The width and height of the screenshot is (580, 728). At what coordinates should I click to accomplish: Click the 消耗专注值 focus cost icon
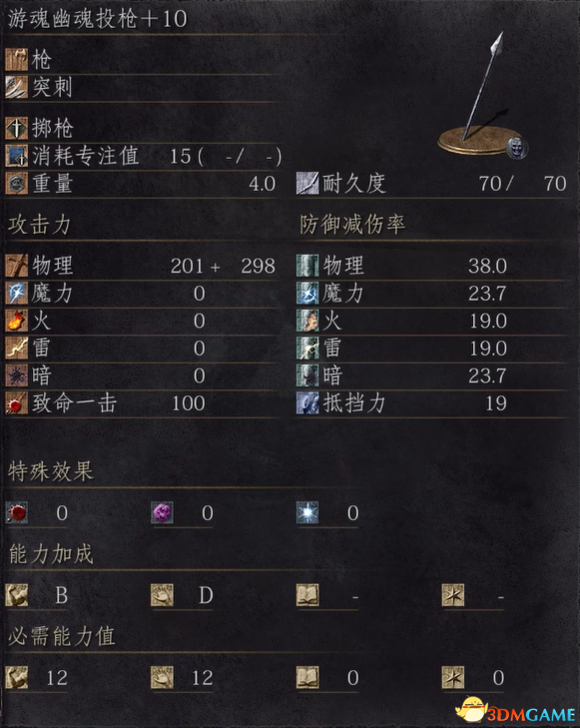point(16,156)
